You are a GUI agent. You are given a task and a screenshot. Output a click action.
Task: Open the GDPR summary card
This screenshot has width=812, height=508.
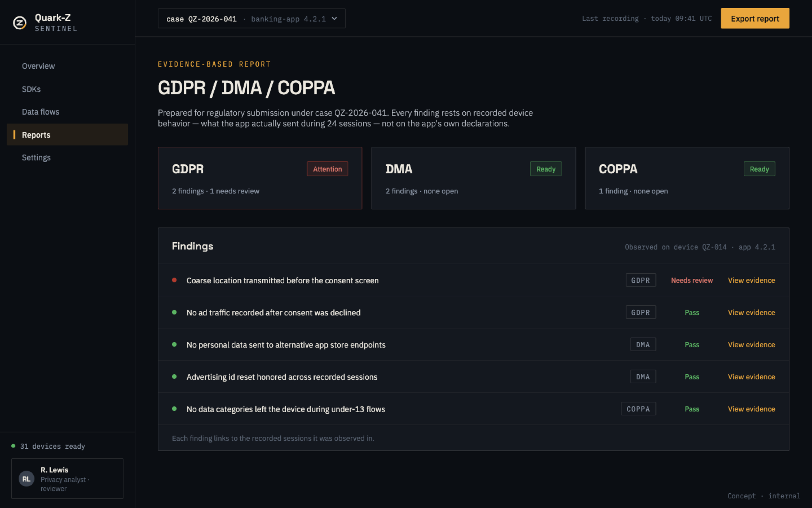(x=260, y=178)
